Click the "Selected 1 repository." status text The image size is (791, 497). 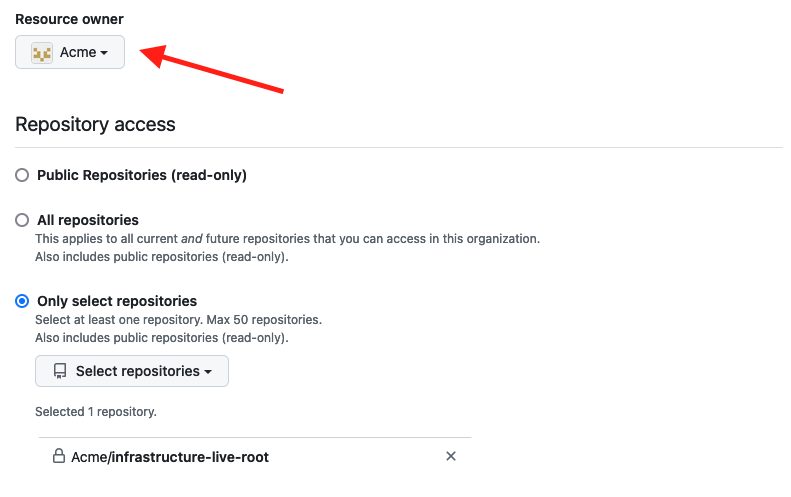[x=96, y=411]
